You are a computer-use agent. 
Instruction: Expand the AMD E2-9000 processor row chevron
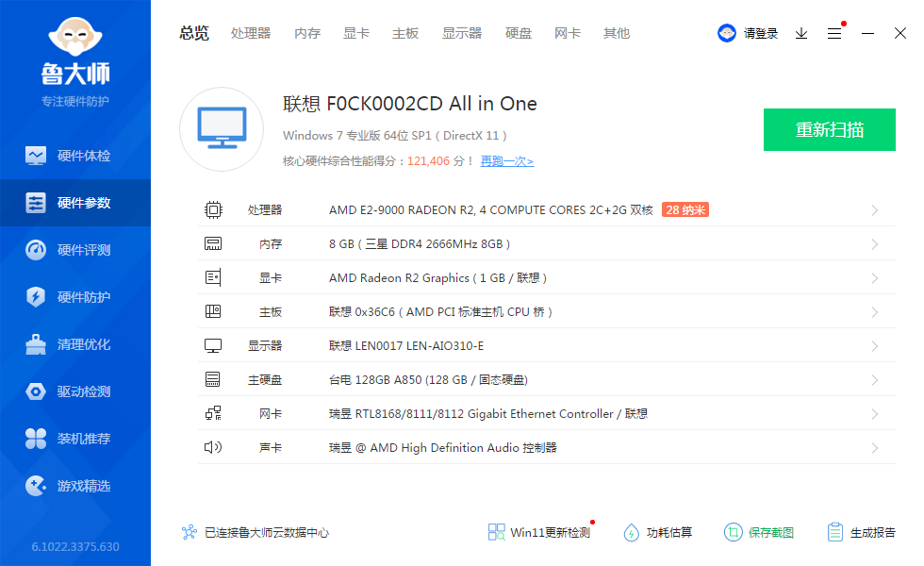coord(875,210)
